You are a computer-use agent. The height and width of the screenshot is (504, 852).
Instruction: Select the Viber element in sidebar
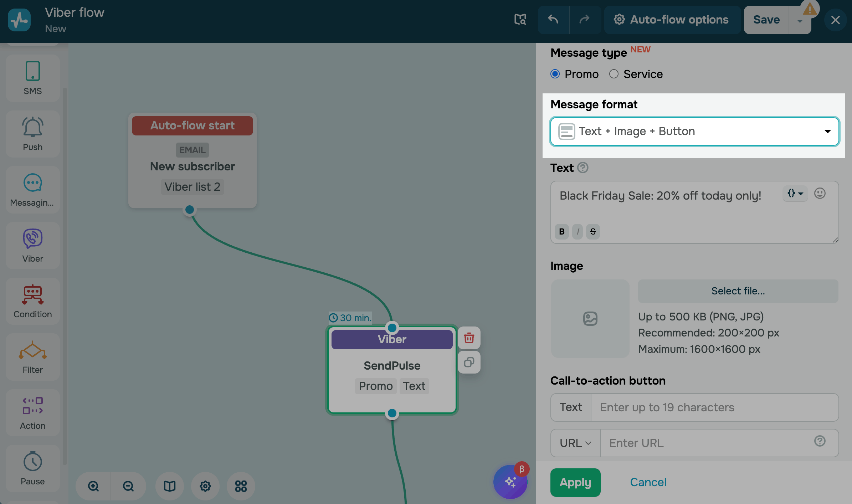(x=32, y=246)
